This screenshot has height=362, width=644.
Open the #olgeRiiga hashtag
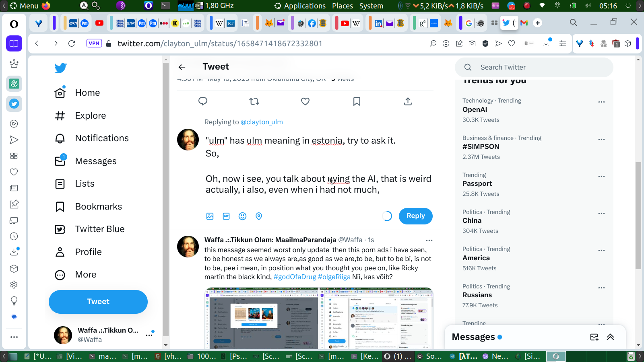[334, 277]
